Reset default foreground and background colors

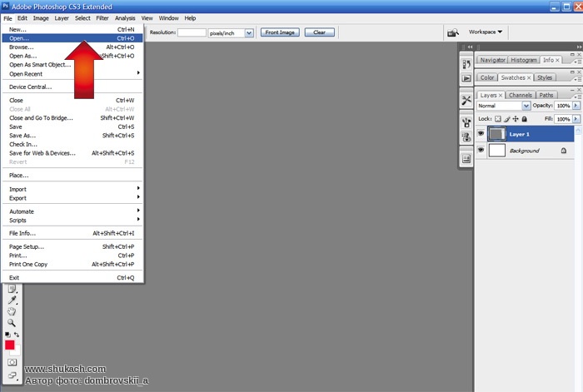(x=7, y=335)
